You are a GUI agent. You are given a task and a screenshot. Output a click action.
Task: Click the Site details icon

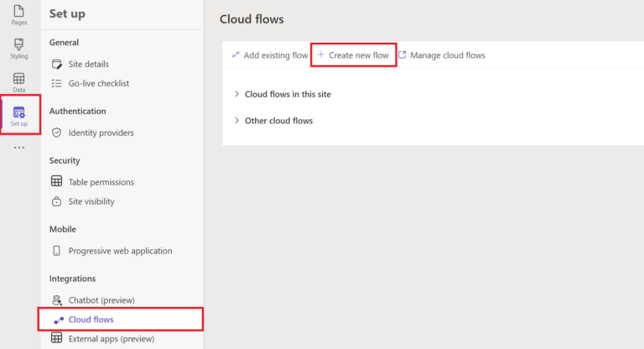coord(57,64)
